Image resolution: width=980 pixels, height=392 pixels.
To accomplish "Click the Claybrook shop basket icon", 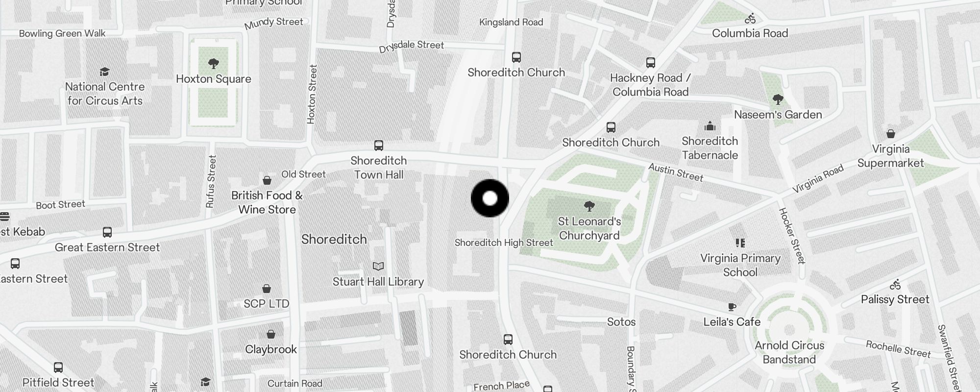I will click(271, 334).
